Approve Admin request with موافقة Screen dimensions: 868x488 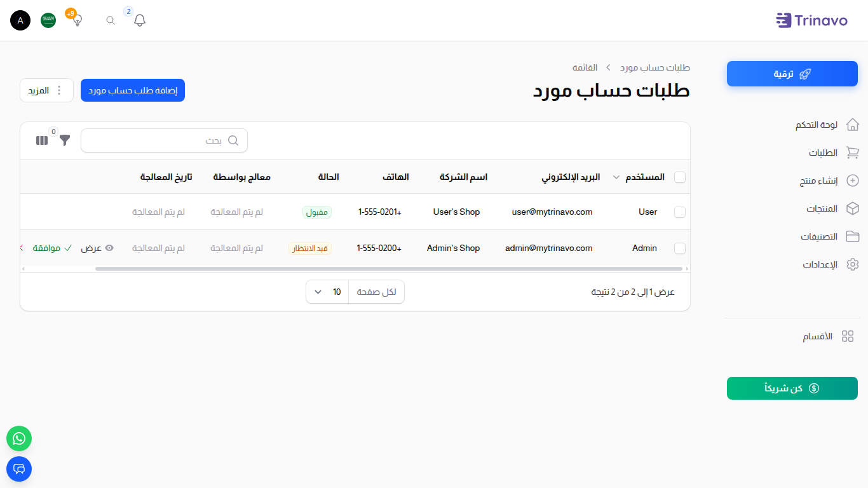point(52,248)
